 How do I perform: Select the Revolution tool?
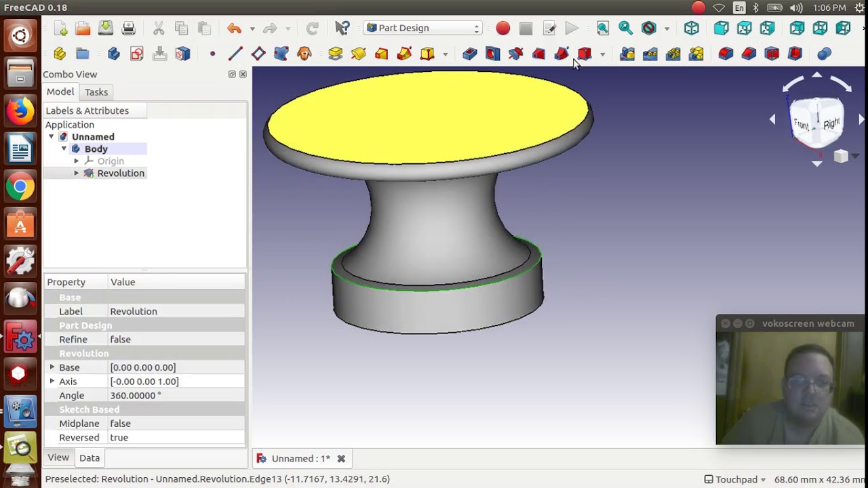(358, 54)
